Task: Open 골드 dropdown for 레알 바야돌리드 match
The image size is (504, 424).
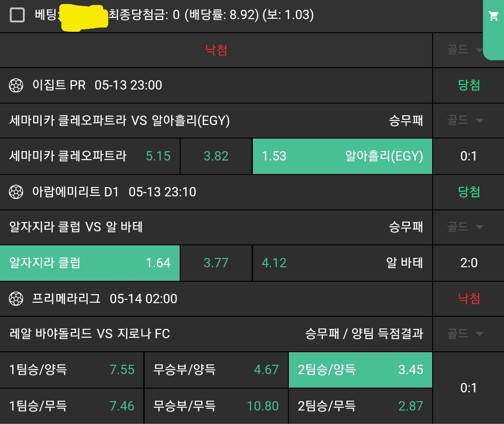Action: [465, 334]
